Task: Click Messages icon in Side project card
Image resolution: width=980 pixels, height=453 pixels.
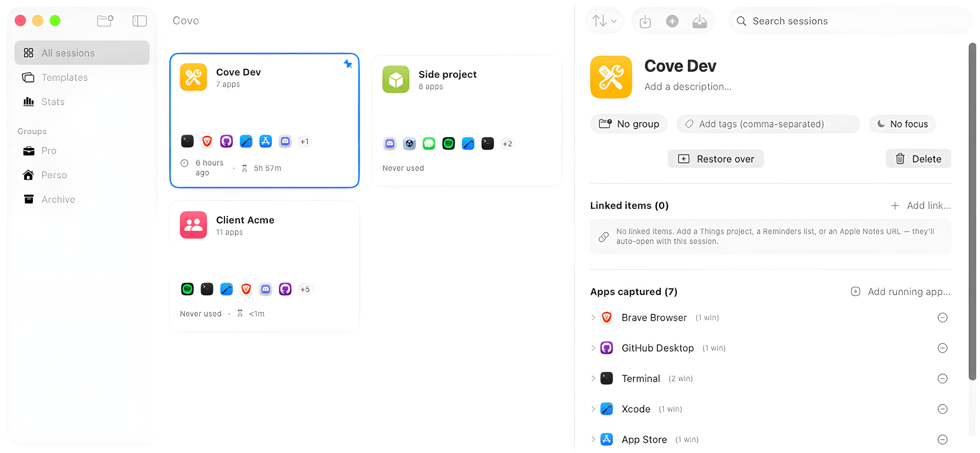Action: (429, 143)
